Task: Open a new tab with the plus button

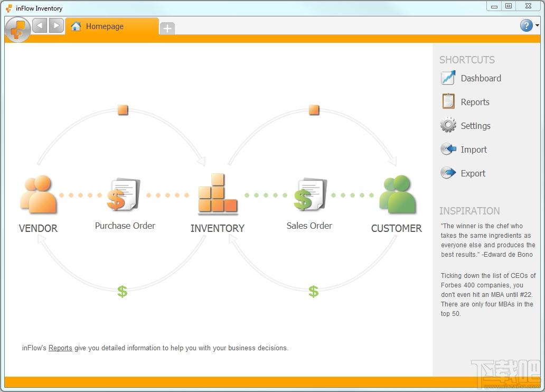Action: (167, 28)
